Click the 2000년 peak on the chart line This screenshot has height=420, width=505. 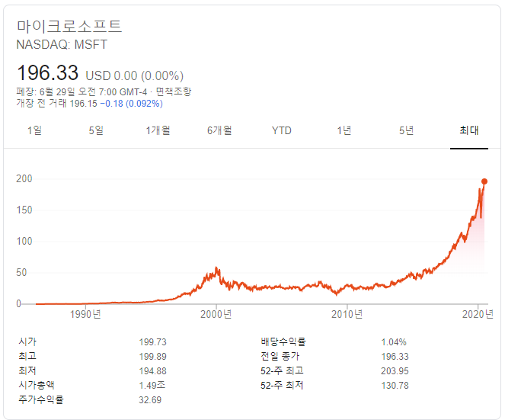click(x=216, y=268)
